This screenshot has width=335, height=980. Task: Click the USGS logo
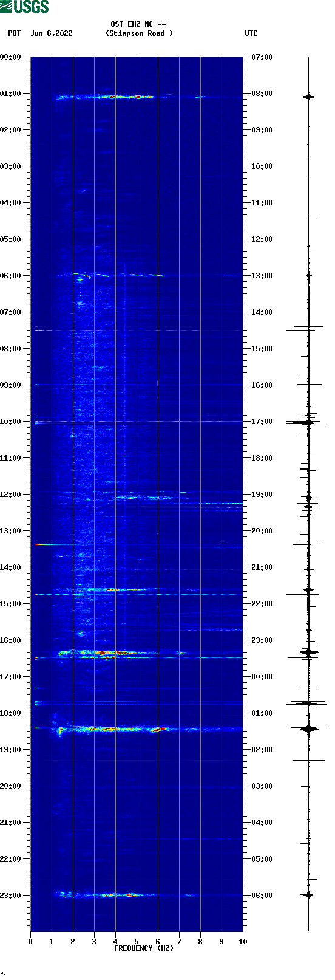[x=24, y=7]
